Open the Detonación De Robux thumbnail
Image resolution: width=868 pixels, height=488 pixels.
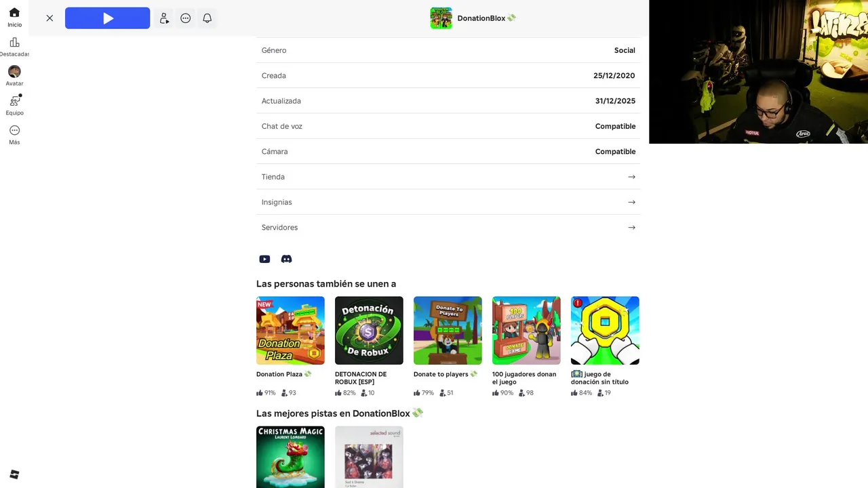pyautogui.click(x=369, y=331)
